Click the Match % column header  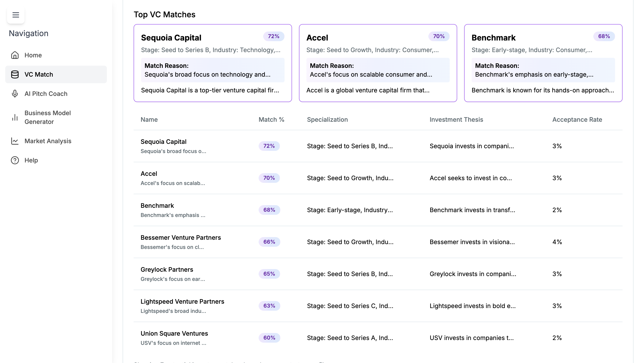[x=271, y=119]
